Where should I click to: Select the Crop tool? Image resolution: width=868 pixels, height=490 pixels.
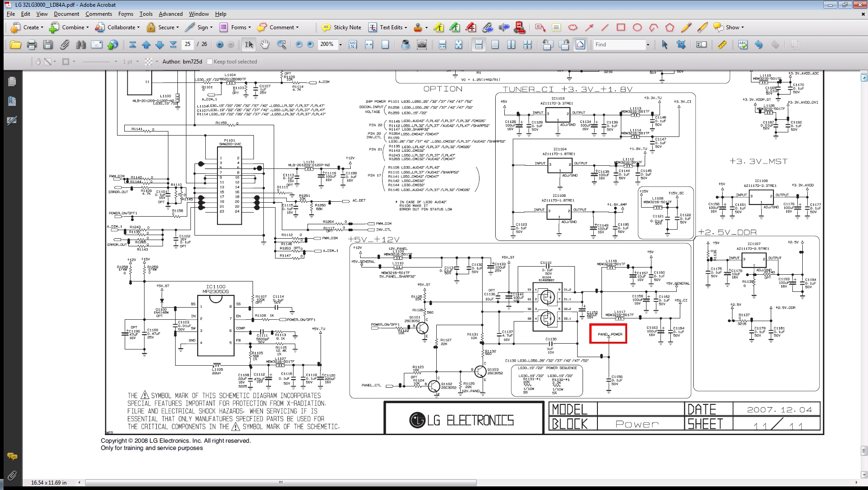coord(681,45)
